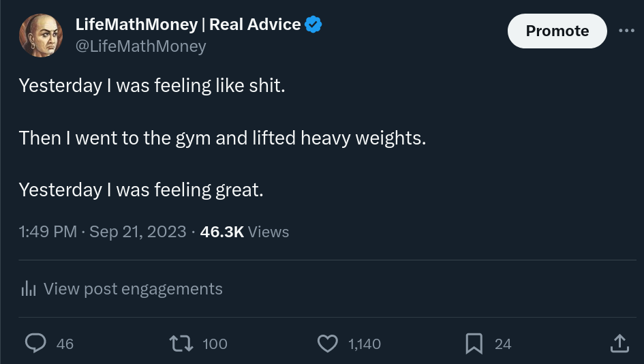This screenshot has height=364, width=644.
Task: Click the reply speech bubble icon
Action: click(x=35, y=344)
